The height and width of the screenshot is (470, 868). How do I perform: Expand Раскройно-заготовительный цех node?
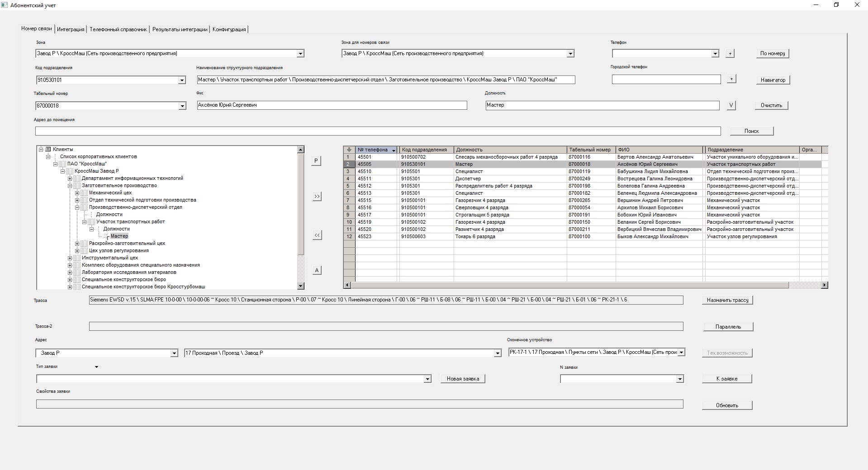point(77,244)
